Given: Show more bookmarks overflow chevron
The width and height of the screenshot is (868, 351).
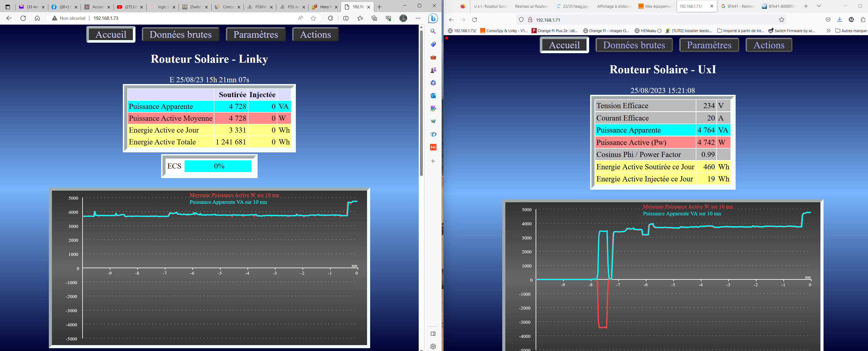Looking at the screenshot, I should [x=828, y=31].
